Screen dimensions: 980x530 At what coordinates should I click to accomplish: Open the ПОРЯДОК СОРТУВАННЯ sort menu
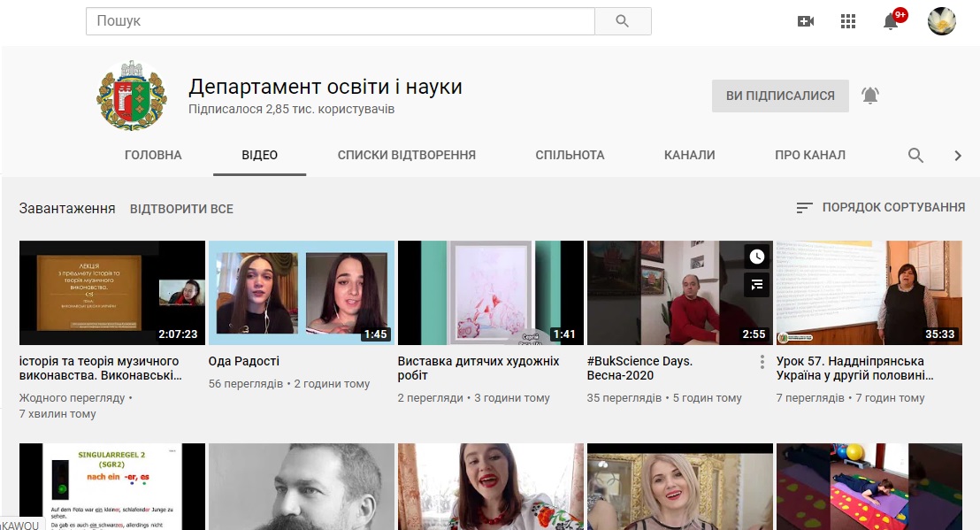click(880, 207)
